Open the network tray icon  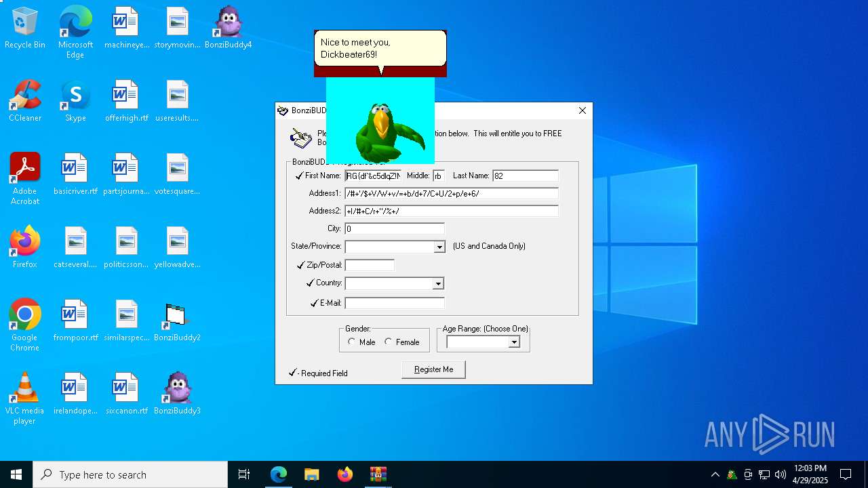(x=764, y=474)
